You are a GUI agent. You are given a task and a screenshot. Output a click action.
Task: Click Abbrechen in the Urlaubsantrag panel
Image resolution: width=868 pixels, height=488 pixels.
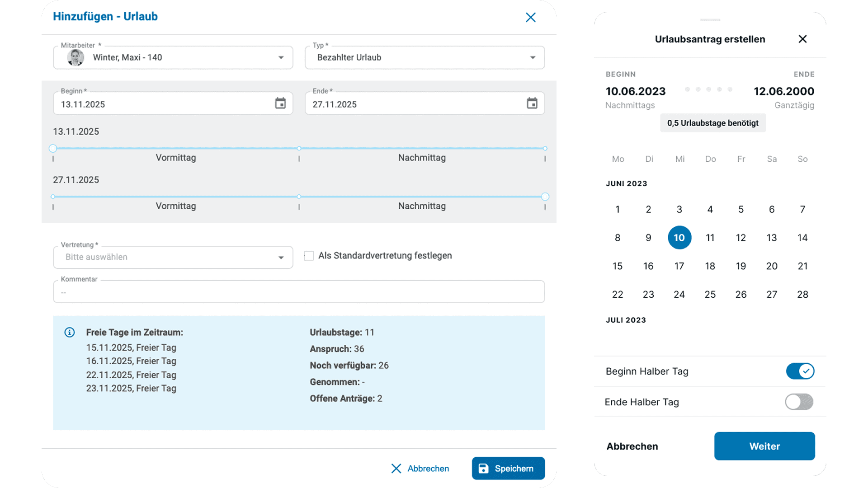[632, 446]
